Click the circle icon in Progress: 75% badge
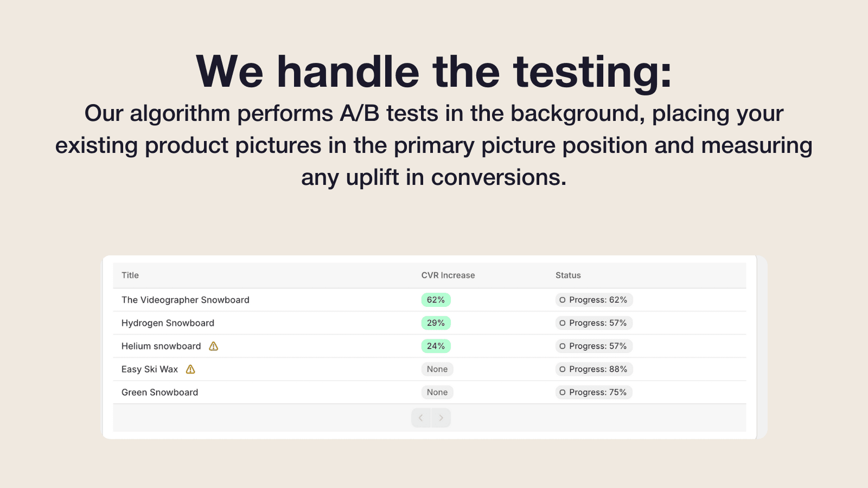868x488 pixels. tap(563, 393)
